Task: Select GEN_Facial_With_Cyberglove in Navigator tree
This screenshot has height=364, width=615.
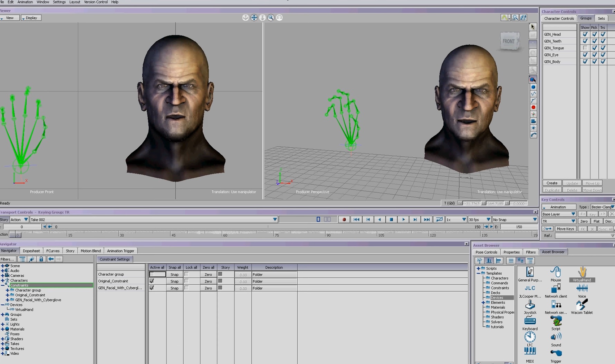Action: 38,300
